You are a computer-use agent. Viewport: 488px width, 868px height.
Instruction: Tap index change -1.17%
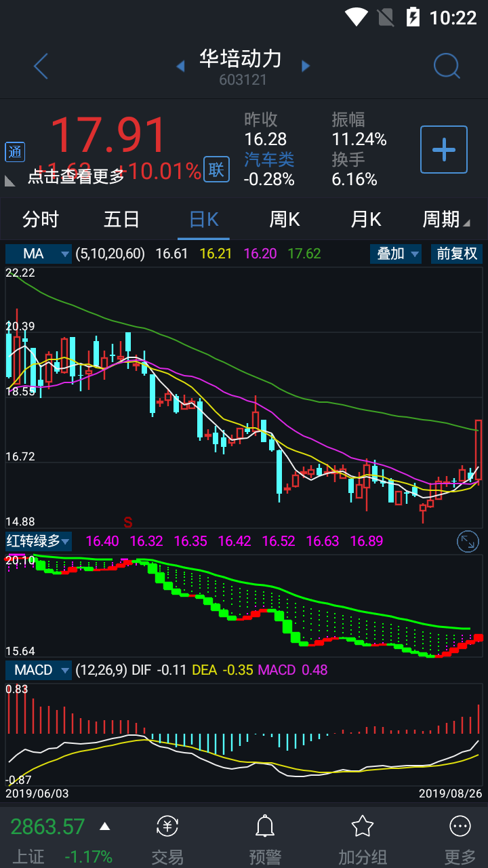(88, 856)
